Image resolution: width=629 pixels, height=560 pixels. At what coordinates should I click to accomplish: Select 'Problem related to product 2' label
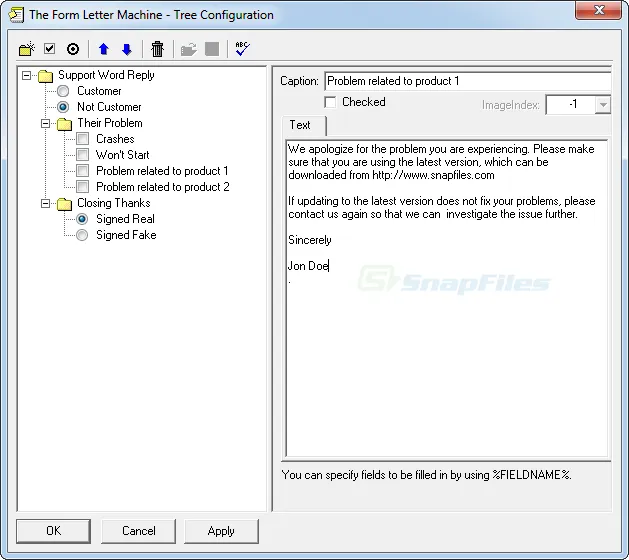tap(162, 187)
